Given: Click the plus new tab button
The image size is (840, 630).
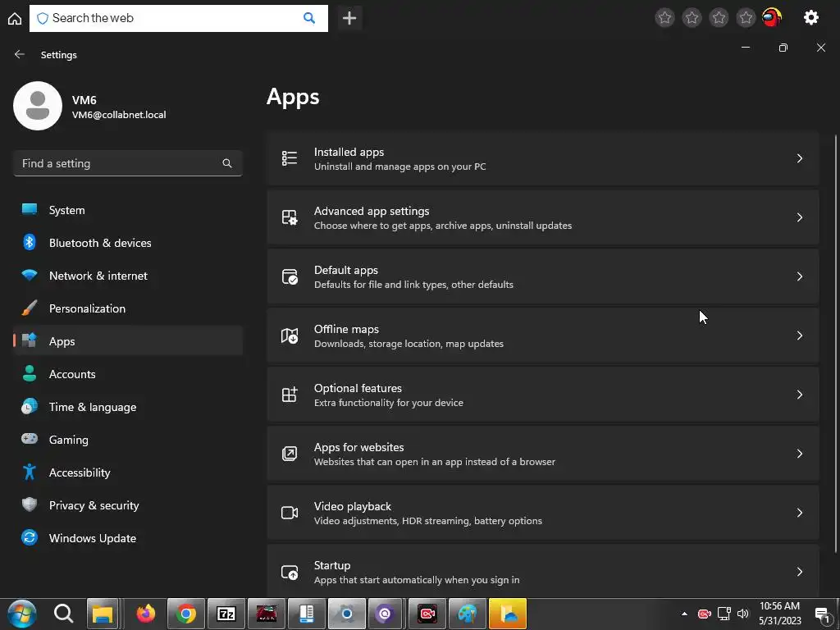Looking at the screenshot, I should [349, 18].
